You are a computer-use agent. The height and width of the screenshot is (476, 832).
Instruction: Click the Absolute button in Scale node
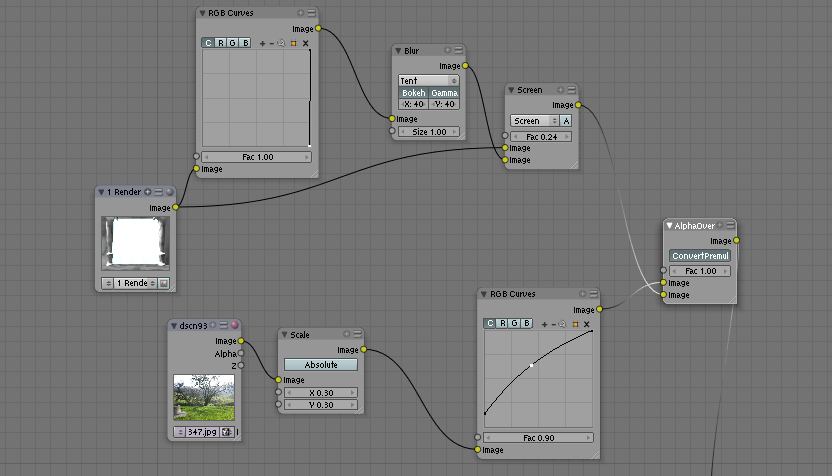click(x=320, y=365)
